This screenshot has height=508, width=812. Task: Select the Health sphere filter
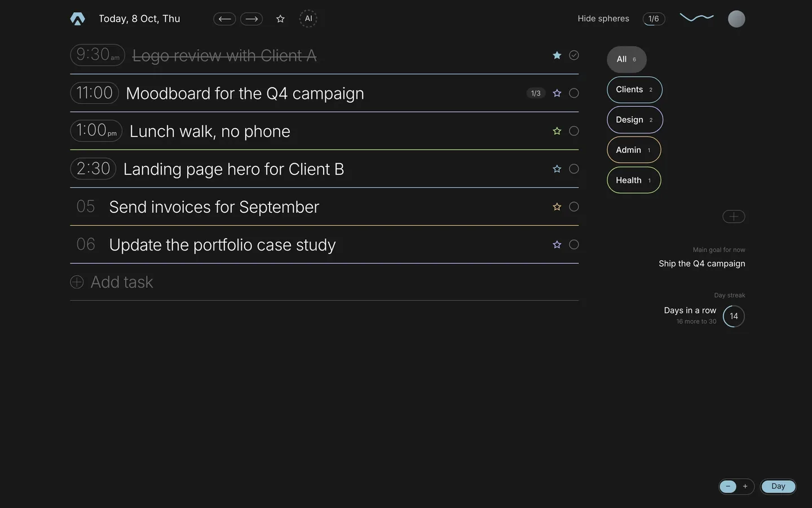pos(634,180)
